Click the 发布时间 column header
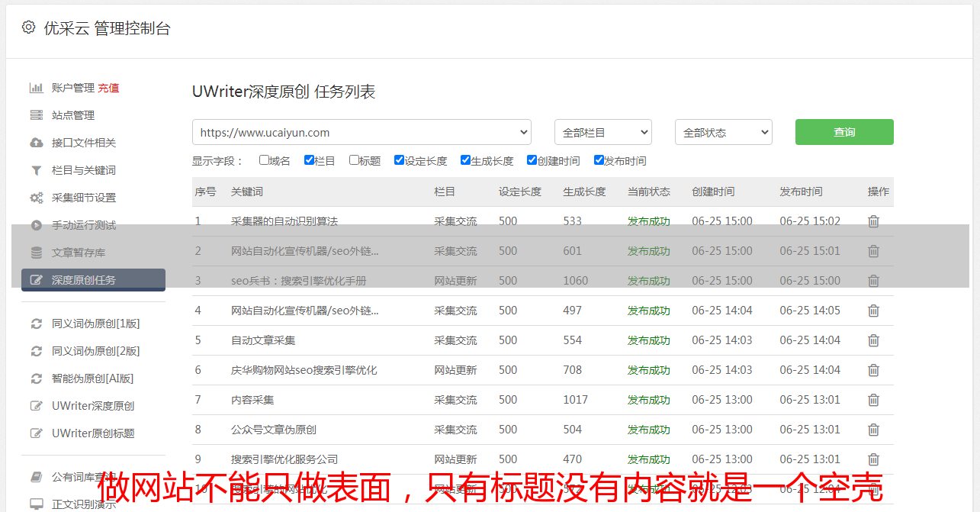Viewport: 980px width, 512px height. pos(801,192)
